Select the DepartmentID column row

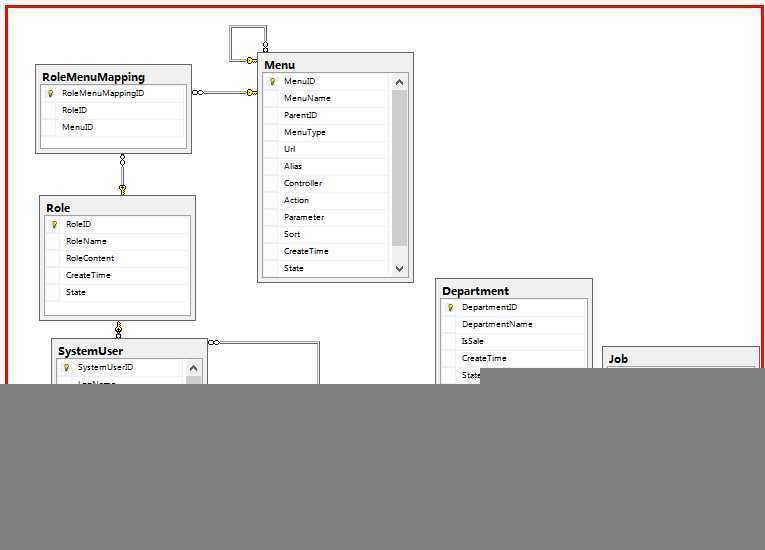coord(513,307)
